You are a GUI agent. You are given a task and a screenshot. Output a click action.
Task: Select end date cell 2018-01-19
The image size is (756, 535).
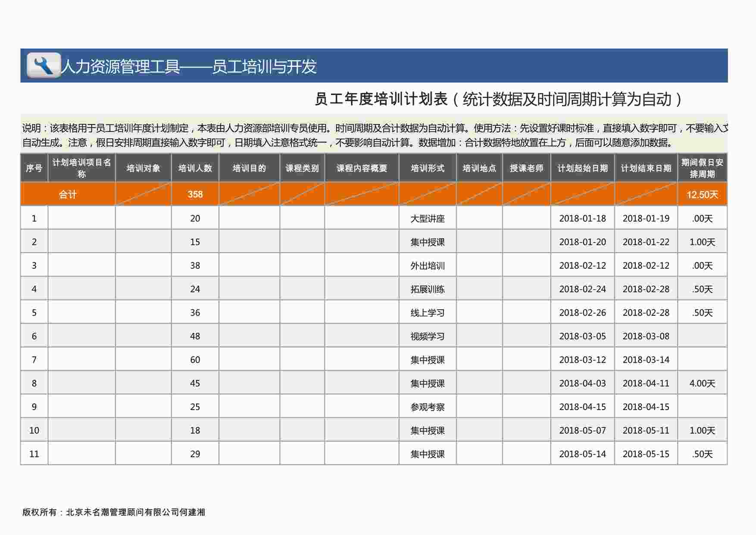[646, 218]
